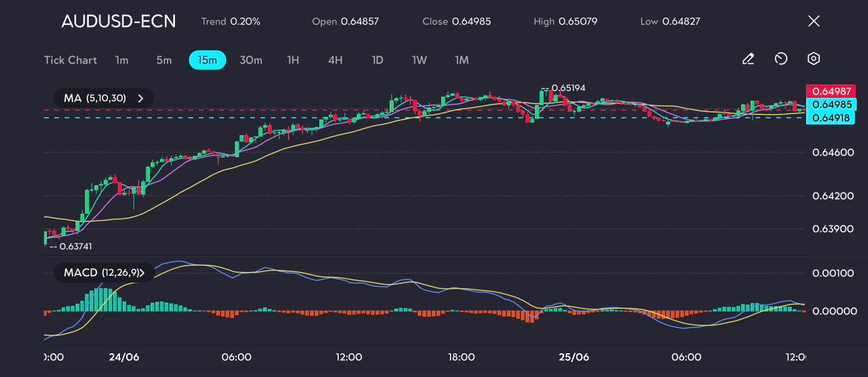The width and height of the screenshot is (868, 377).
Task: Choose the 1D daily timeframe
Action: pyautogui.click(x=378, y=60)
